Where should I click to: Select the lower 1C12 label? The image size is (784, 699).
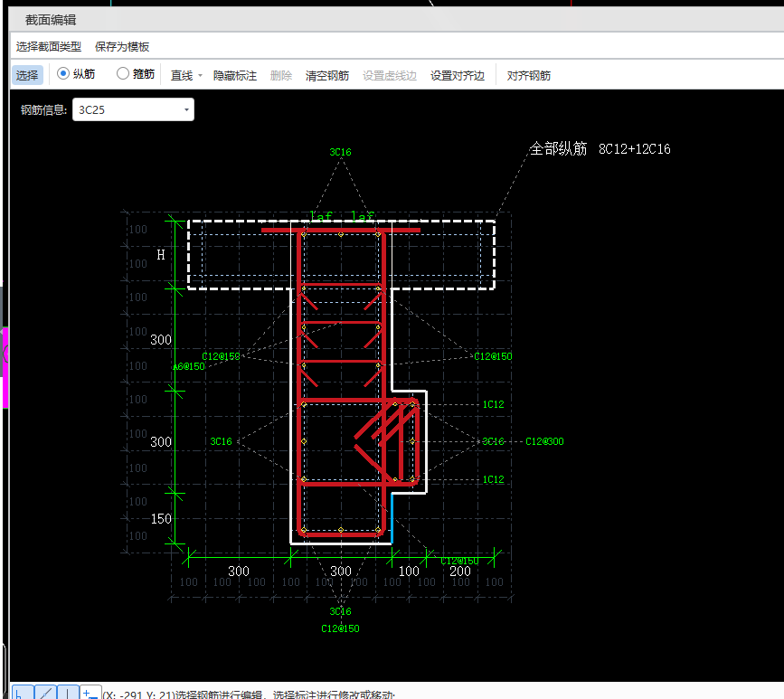pyautogui.click(x=493, y=479)
